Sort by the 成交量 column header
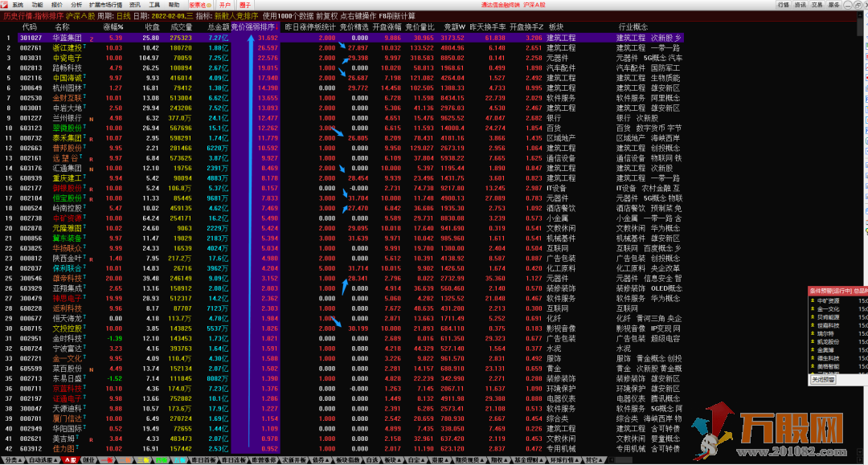The image size is (868, 465). point(181,27)
